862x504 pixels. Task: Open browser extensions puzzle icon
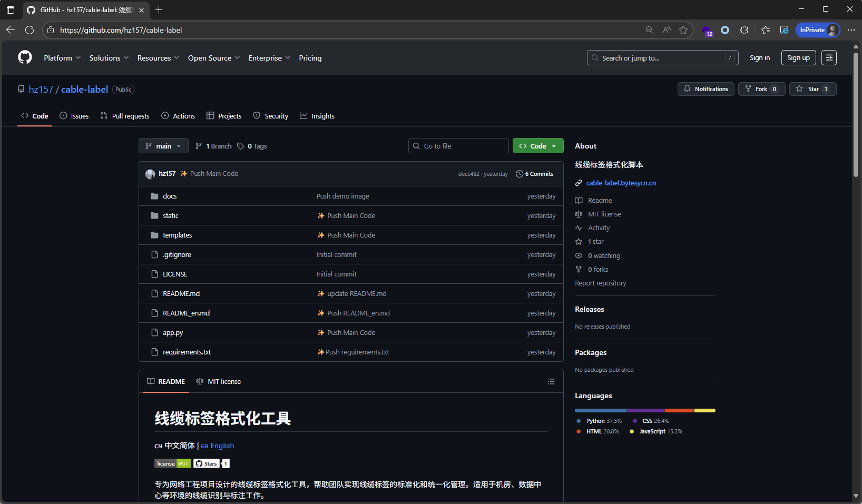[744, 30]
